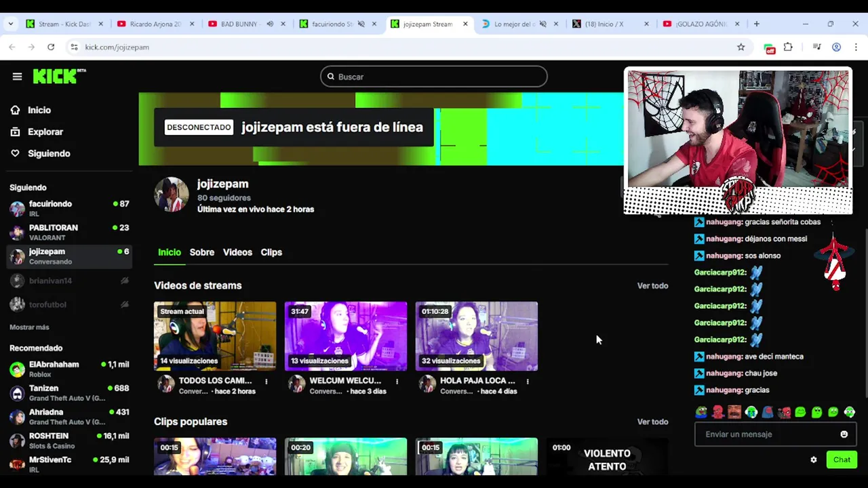Screen dimensions: 868x488
Task: Open the 01:10:28 video thumbnail
Action: (477, 336)
